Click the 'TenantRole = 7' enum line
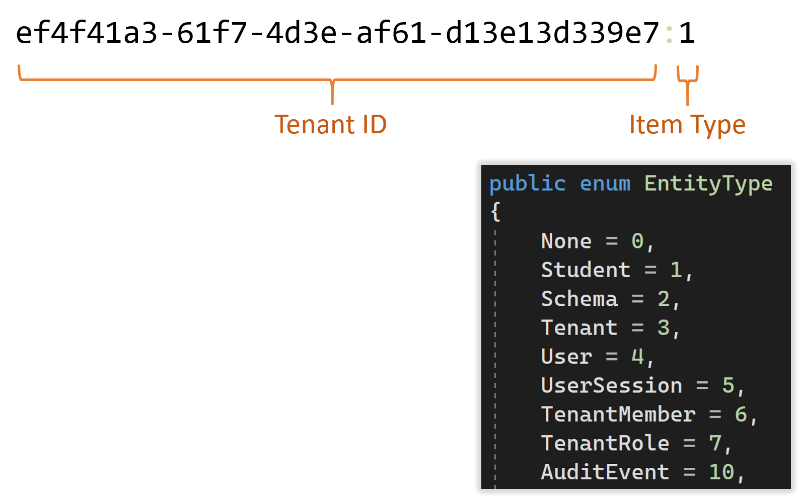The image size is (800, 503). click(x=636, y=444)
